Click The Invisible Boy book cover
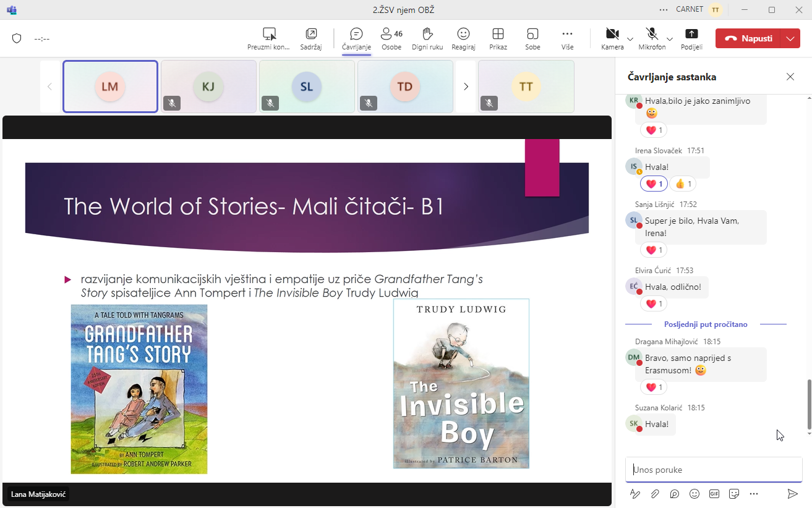 click(461, 383)
